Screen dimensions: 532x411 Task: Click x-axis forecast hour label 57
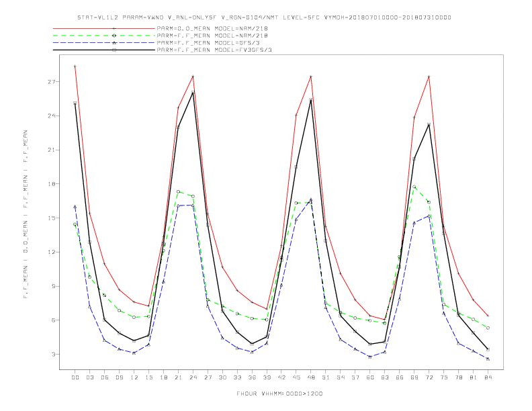point(355,377)
